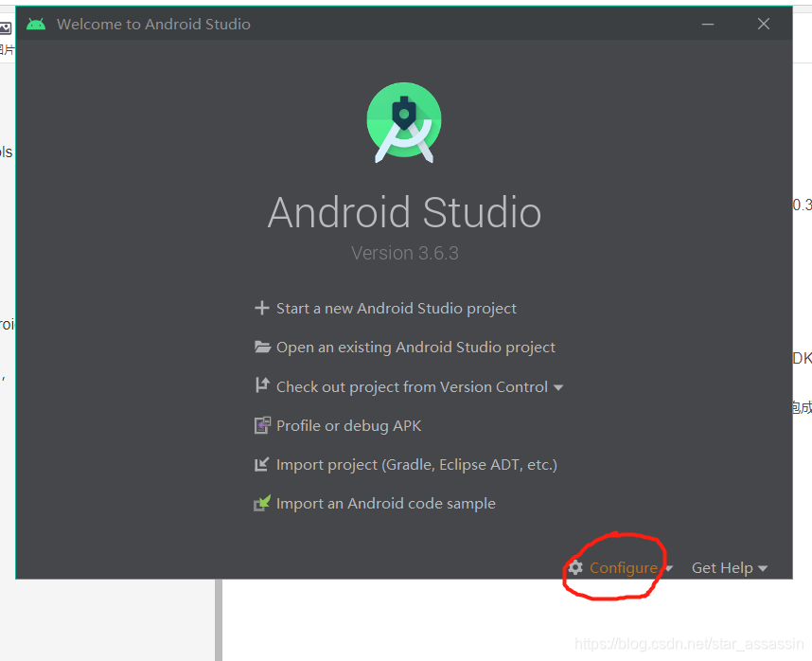Click the image icon in background window
The width and height of the screenshot is (812, 661).
coord(5,28)
